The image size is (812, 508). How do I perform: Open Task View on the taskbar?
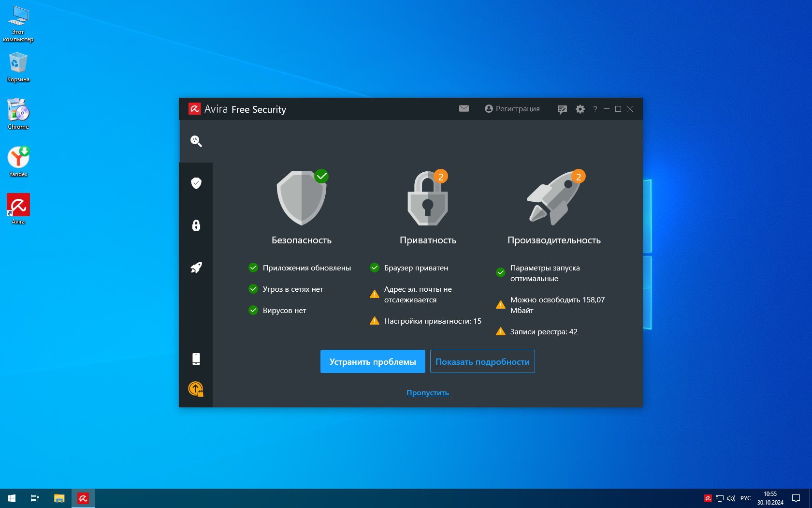(35, 498)
